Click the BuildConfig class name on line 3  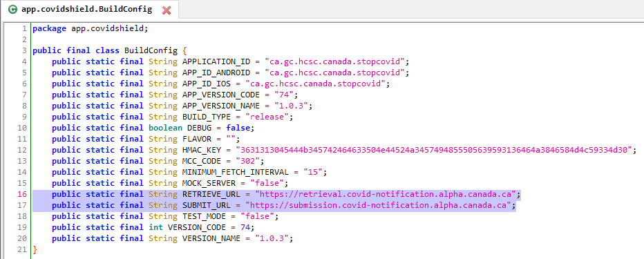pos(151,51)
